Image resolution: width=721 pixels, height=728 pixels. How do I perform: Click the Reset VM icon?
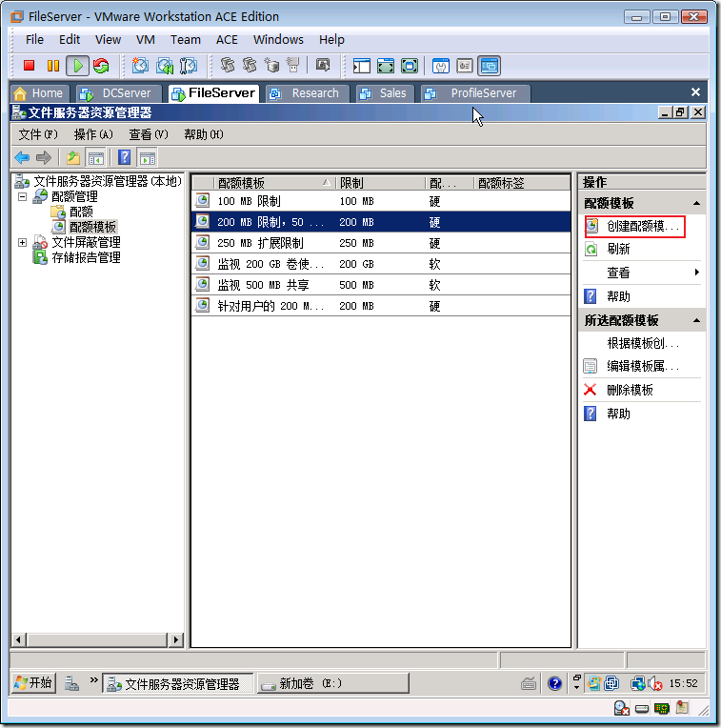click(101, 66)
